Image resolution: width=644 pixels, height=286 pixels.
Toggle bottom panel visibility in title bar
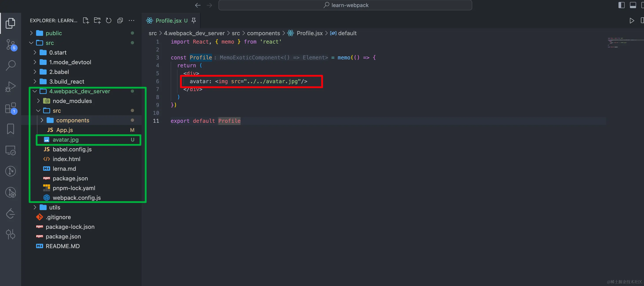tap(633, 5)
